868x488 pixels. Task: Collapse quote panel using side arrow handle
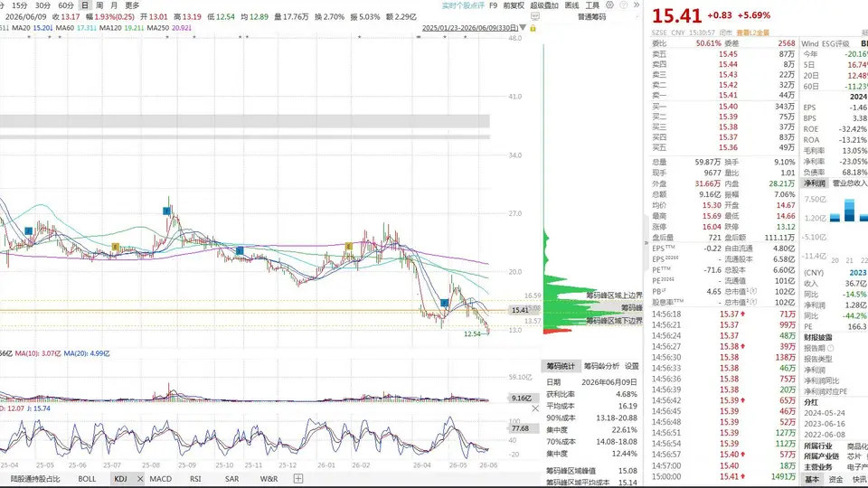pos(646,242)
